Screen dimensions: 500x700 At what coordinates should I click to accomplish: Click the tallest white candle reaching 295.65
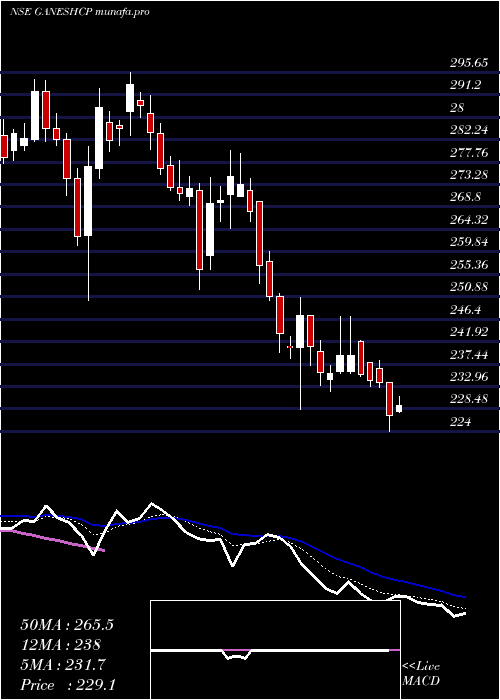(x=130, y=98)
